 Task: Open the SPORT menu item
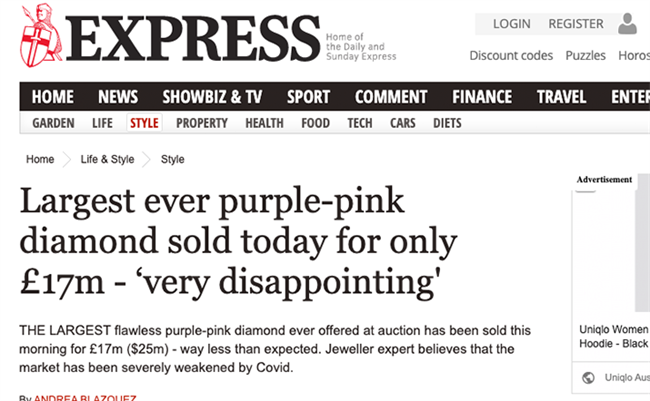(308, 97)
